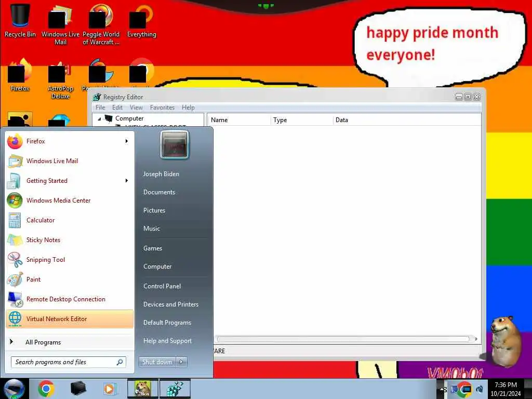
Task: Maximize the Registry Editor window
Action: (468, 97)
